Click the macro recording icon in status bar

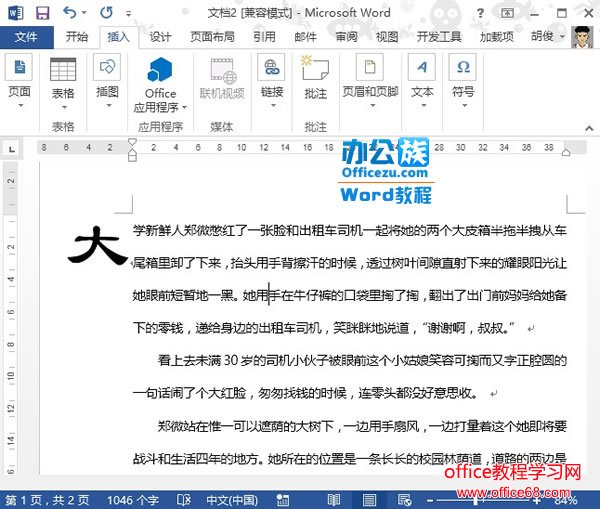(283, 500)
